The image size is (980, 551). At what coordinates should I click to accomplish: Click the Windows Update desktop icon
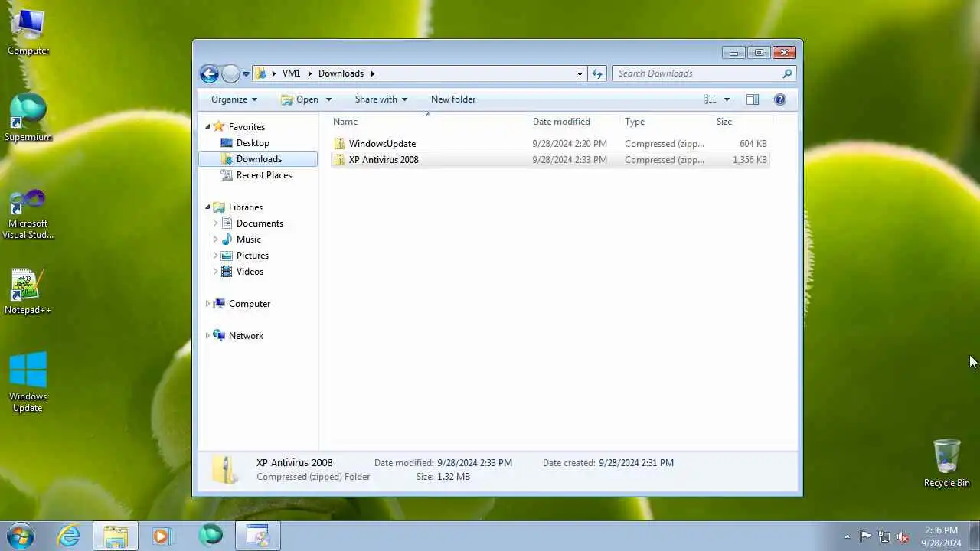pos(28,382)
